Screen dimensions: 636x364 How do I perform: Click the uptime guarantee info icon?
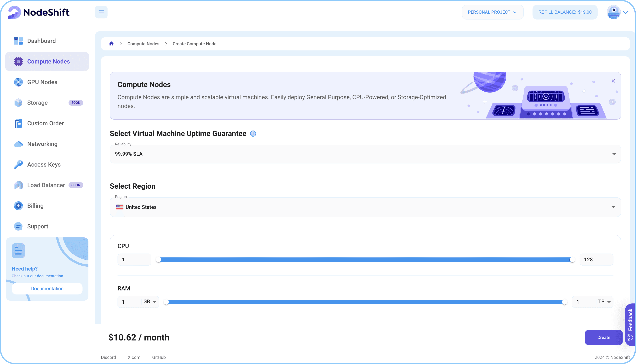tap(253, 134)
